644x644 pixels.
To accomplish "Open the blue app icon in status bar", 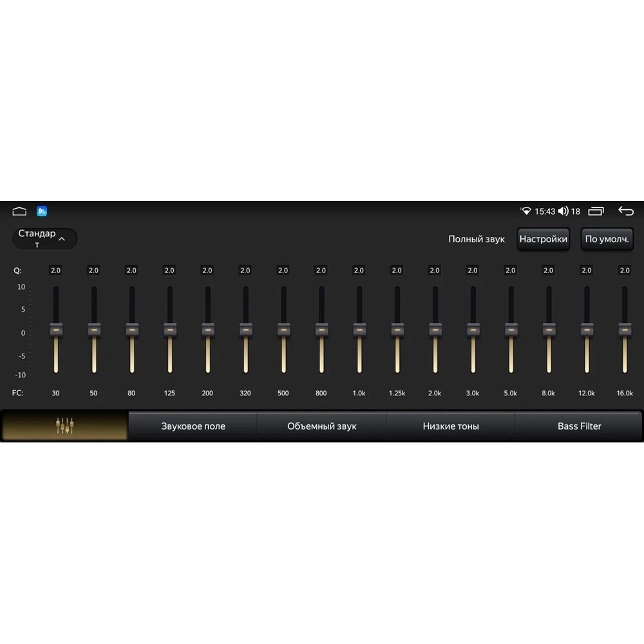I will point(42,211).
